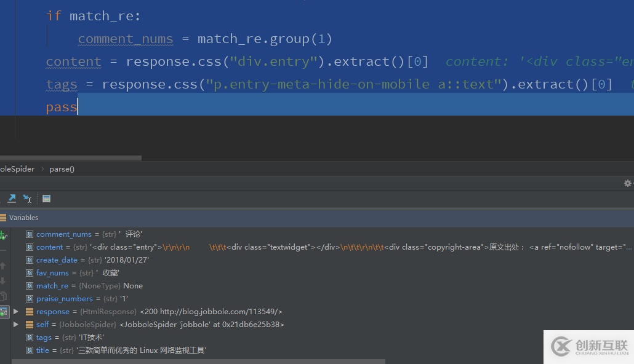The width and height of the screenshot is (634, 364).
Task: Click the move-up arrow in Variables sidebar
Action: tap(3, 266)
